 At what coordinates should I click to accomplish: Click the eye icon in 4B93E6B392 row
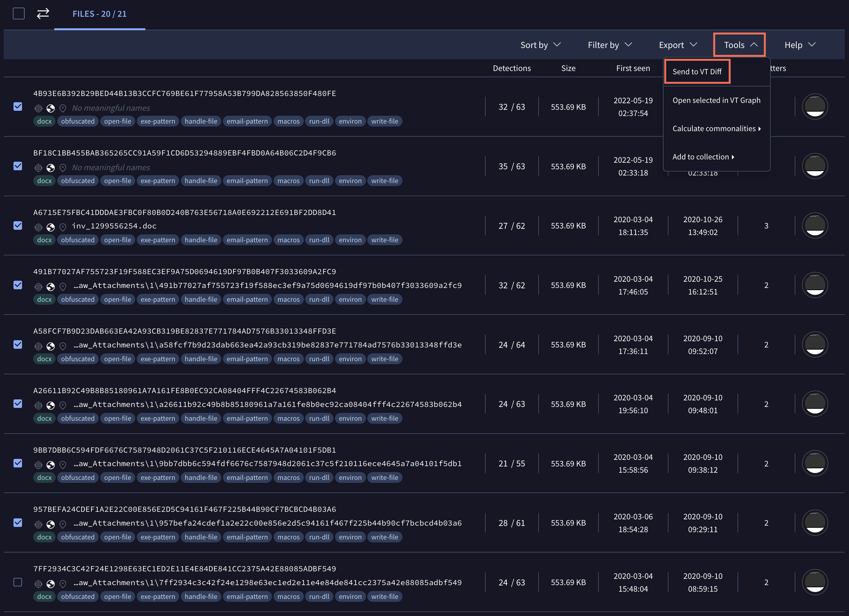pos(38,108)
